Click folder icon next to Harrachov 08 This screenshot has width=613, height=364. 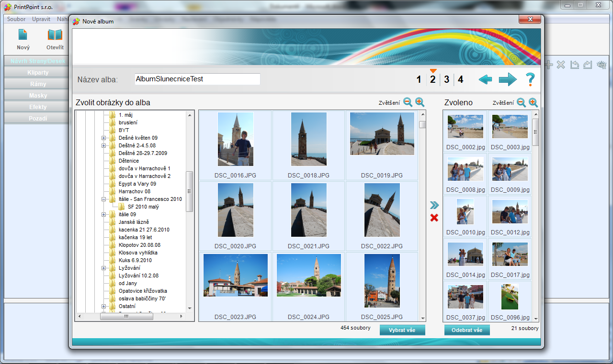click(113, 191)
